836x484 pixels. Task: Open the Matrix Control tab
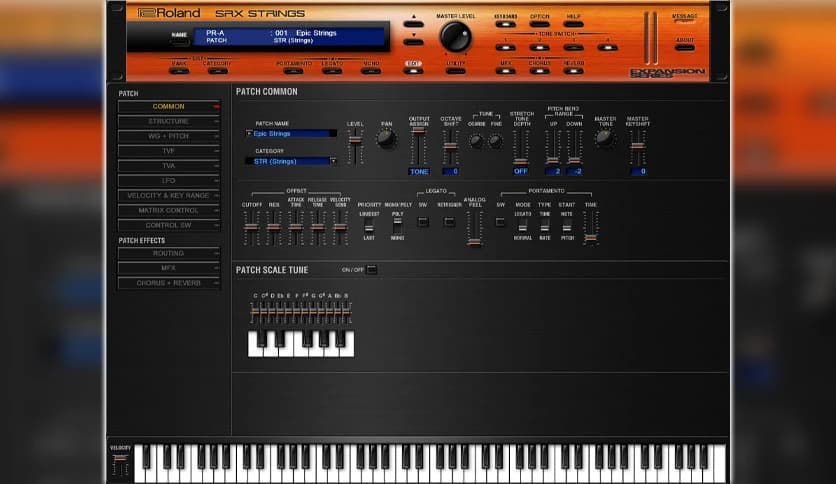tap(168, 211)
